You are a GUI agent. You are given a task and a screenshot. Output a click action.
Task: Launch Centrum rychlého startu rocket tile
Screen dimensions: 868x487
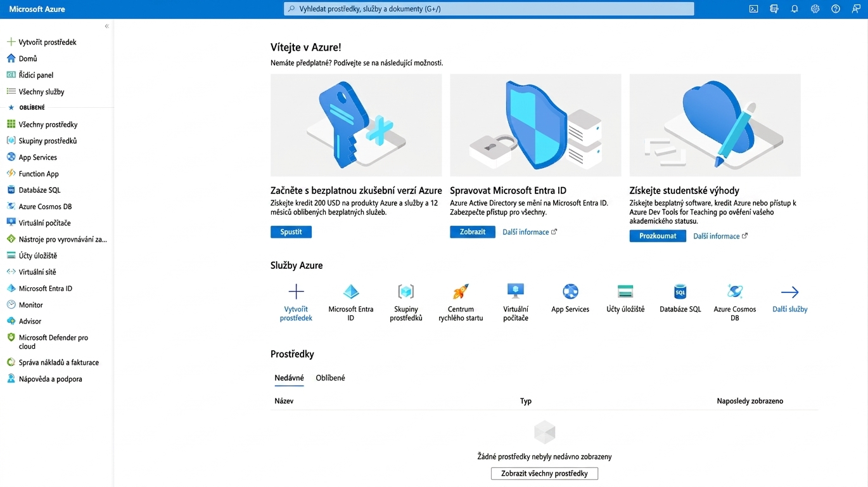pos(461,302)
